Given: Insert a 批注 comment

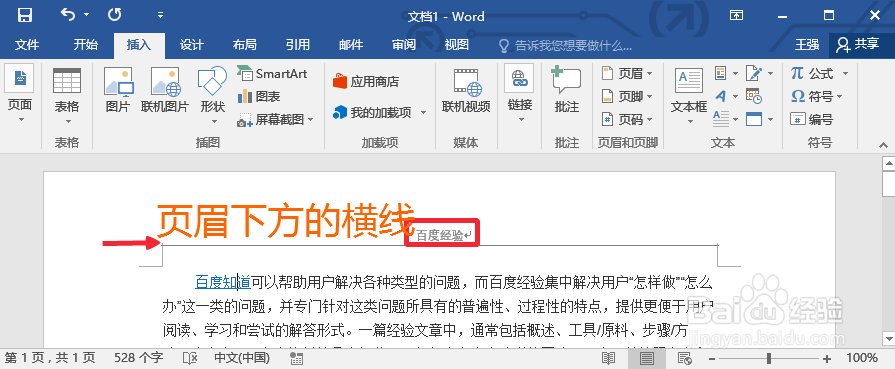Looking at the screenshot, I should [x=567, y=90].
